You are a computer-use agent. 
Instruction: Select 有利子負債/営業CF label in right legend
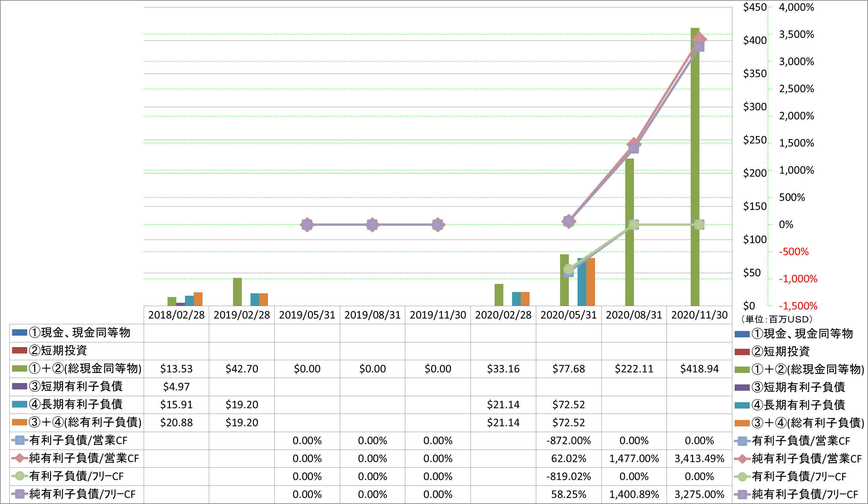[x=801, y=441]
